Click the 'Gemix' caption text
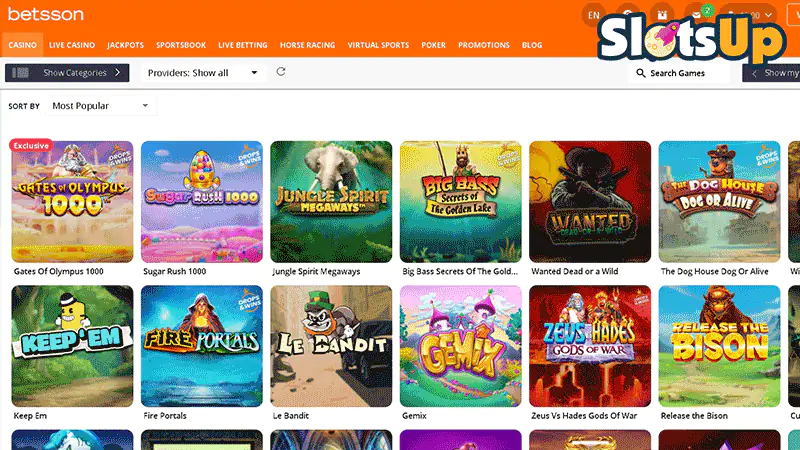 click(x=414, y=416)
